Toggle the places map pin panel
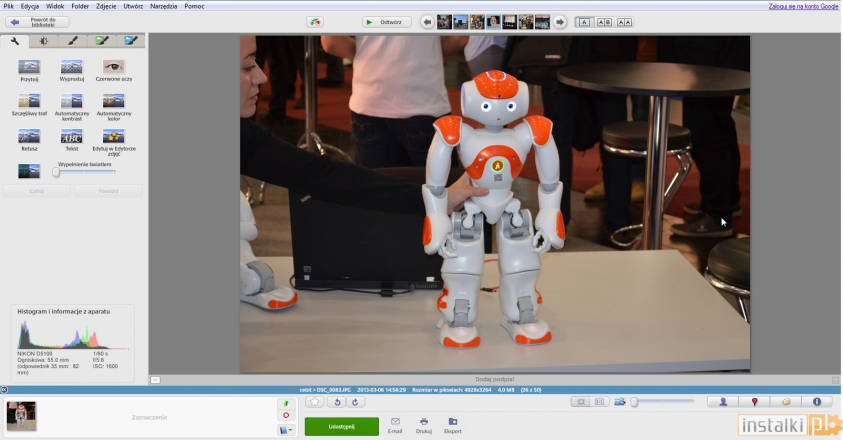 tap(754, 402)
